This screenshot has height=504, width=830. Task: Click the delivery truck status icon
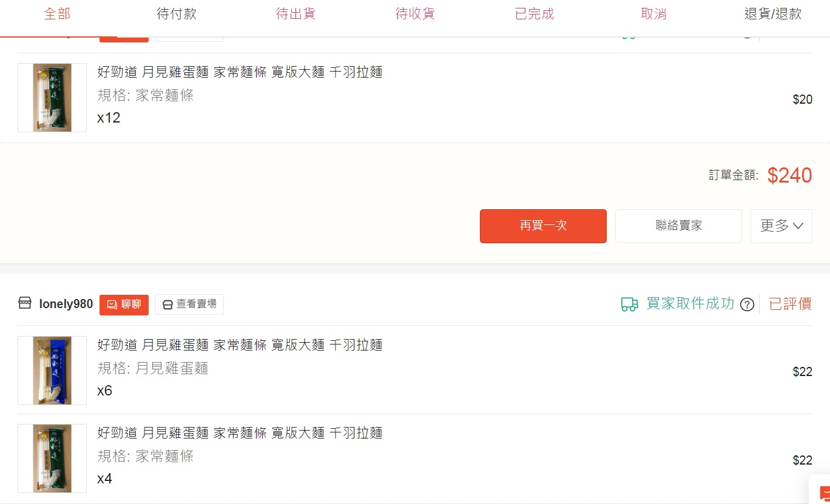click(630, 304)
